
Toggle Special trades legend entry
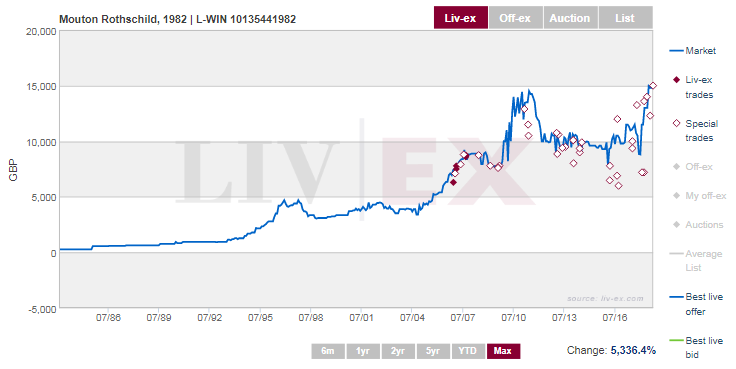(x=701, y=131)
